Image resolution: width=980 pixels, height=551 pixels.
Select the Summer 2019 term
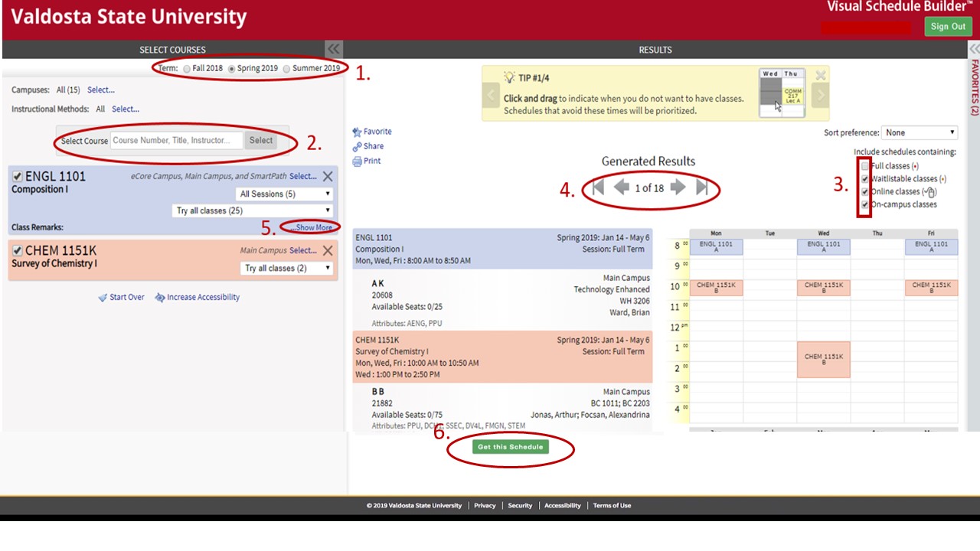pos(286,69)
